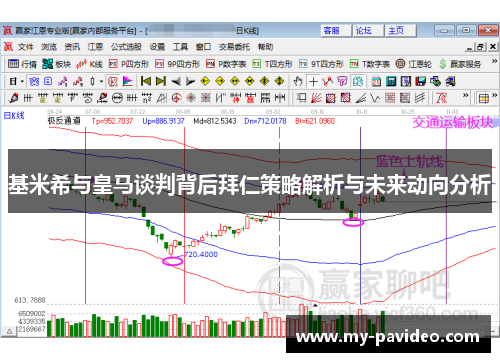Click the grid window layout icon
This screenshot has width=500, height=362.
[484, 98]
